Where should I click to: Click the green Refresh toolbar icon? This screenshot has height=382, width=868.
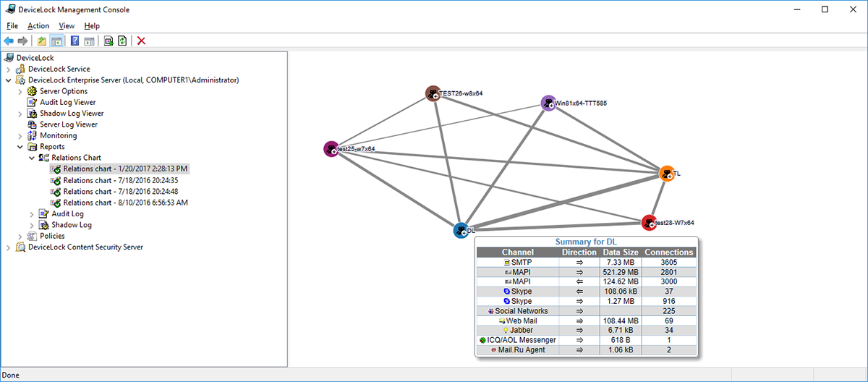pos(122,41)
